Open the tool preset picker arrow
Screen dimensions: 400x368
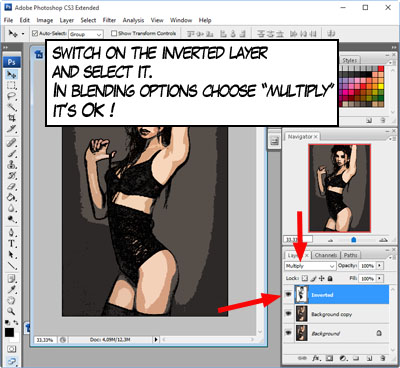pos(23,34)
